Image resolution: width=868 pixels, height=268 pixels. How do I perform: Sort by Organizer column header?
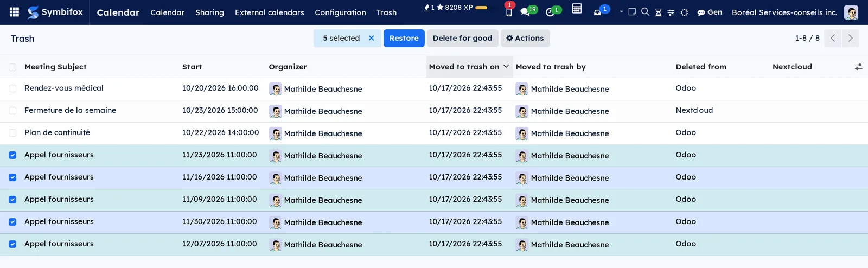(x=288, y=67)
